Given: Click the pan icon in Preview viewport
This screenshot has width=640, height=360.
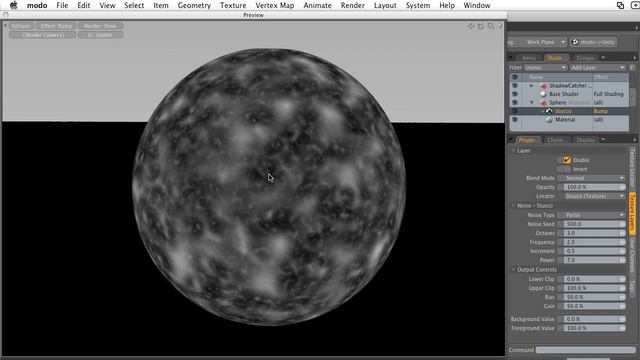Looking at the screenshot, I should [x=471, y=26].
